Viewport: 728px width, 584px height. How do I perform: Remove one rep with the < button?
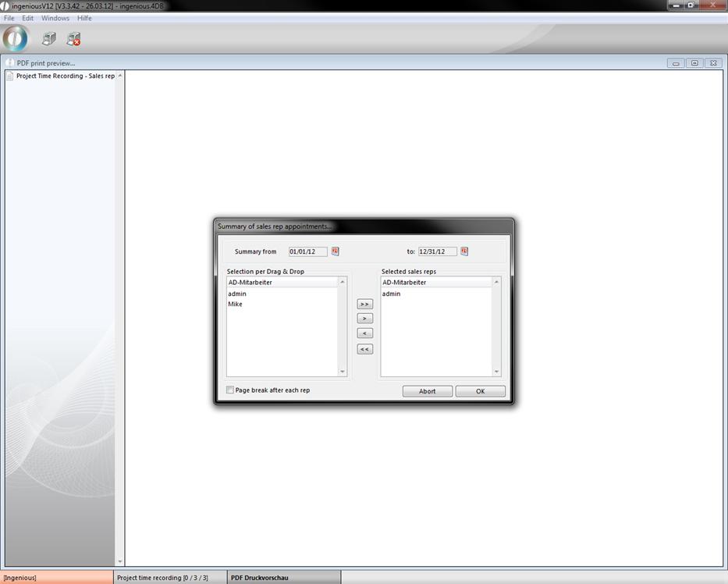(x=364, y=333)
